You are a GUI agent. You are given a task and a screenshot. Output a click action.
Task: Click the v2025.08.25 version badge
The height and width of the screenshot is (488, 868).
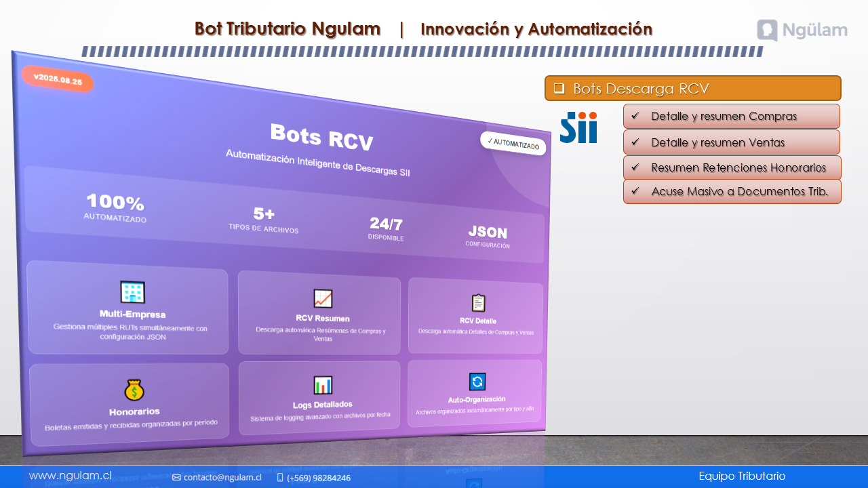click(58, 79)
